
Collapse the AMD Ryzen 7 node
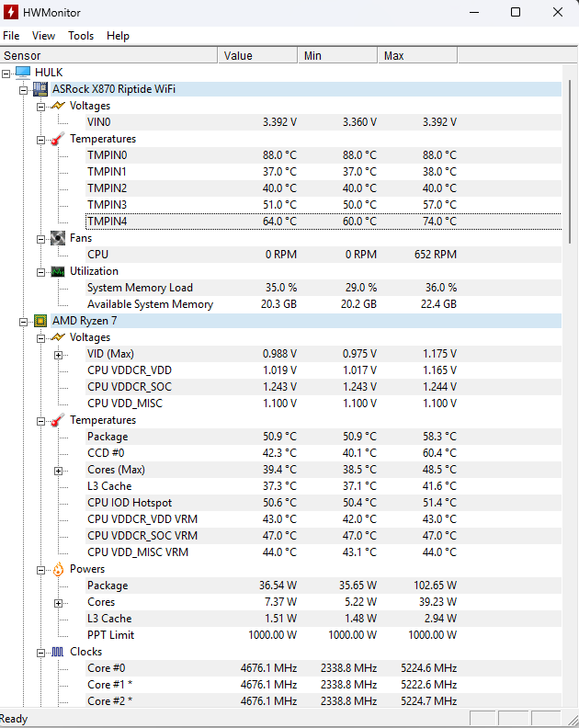24,321
